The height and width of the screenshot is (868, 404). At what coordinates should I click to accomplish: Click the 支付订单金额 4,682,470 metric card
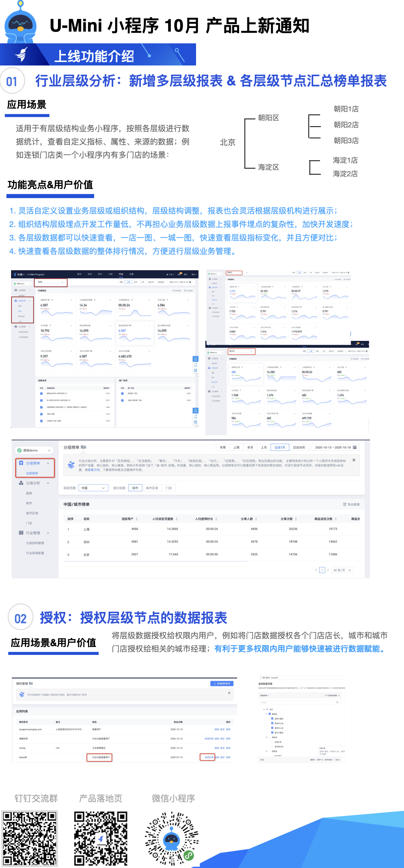tap(135, 358)
